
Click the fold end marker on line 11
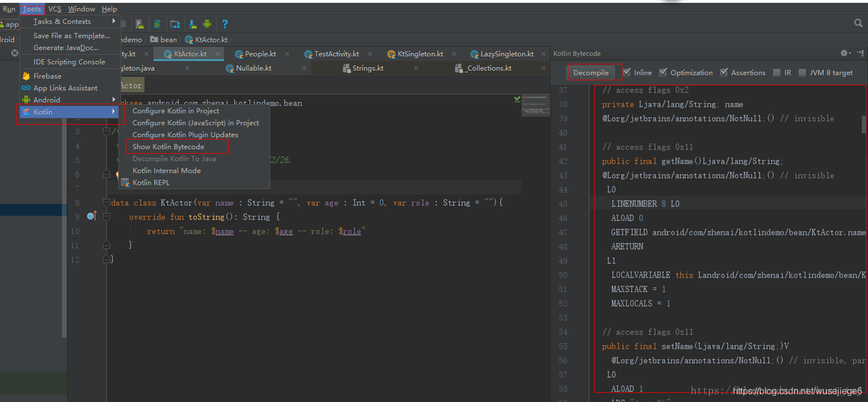click(107, 245)
